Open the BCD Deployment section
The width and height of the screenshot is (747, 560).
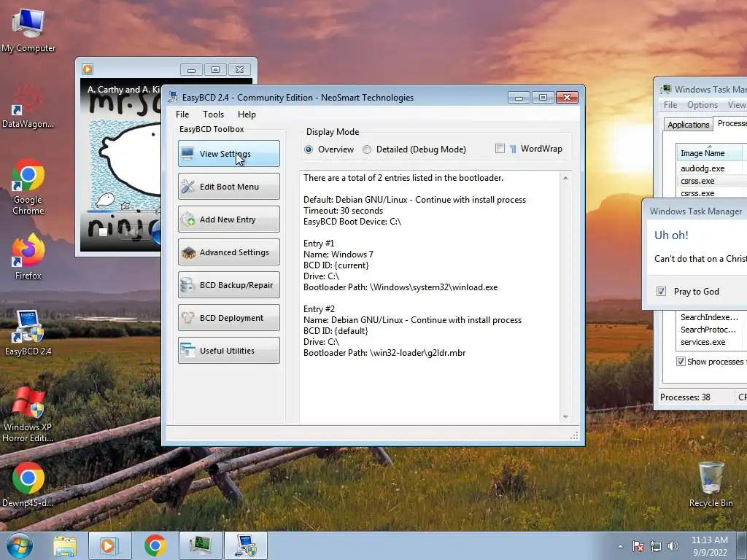tap(228, 318)
